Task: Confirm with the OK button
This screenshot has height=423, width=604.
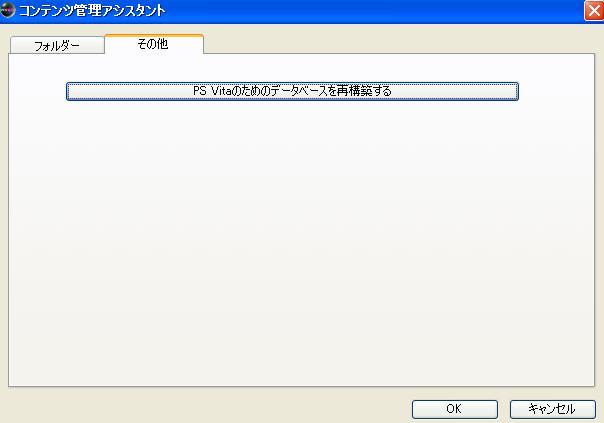Action: (x=455, y=409)
